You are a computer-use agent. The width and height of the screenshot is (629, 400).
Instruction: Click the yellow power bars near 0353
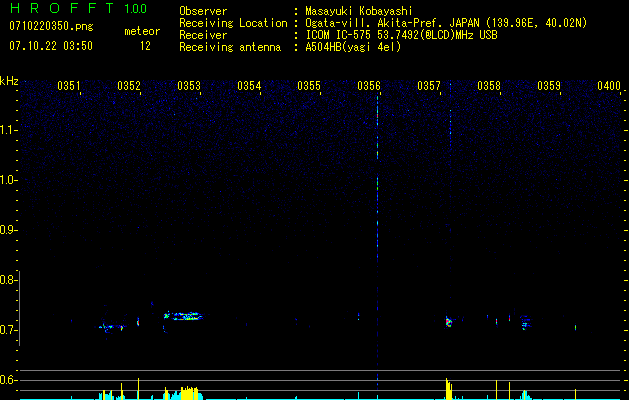coord(189,393)
